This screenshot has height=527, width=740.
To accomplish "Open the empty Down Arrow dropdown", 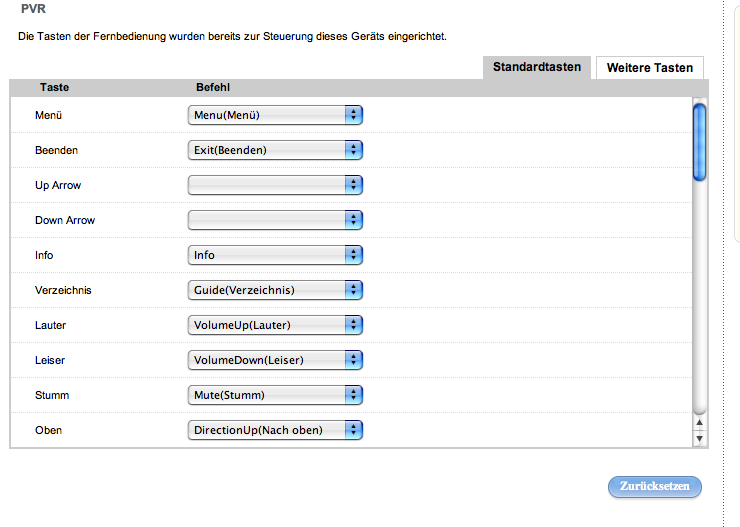I will 275,220.
